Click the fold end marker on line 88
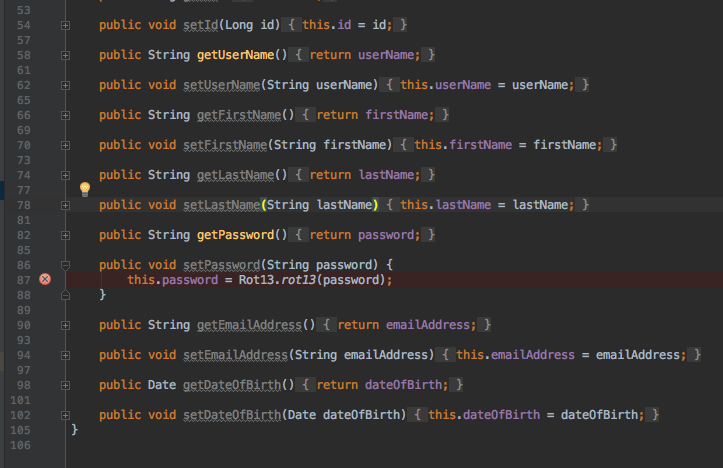This screenshot has height=468, width=723. [65, 295]
